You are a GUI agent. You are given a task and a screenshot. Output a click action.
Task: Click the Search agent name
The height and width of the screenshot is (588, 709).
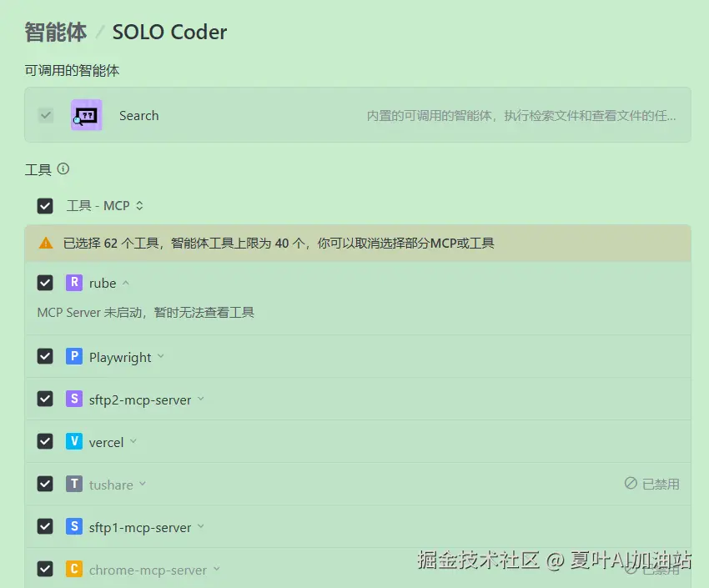(x=138, y=116)
